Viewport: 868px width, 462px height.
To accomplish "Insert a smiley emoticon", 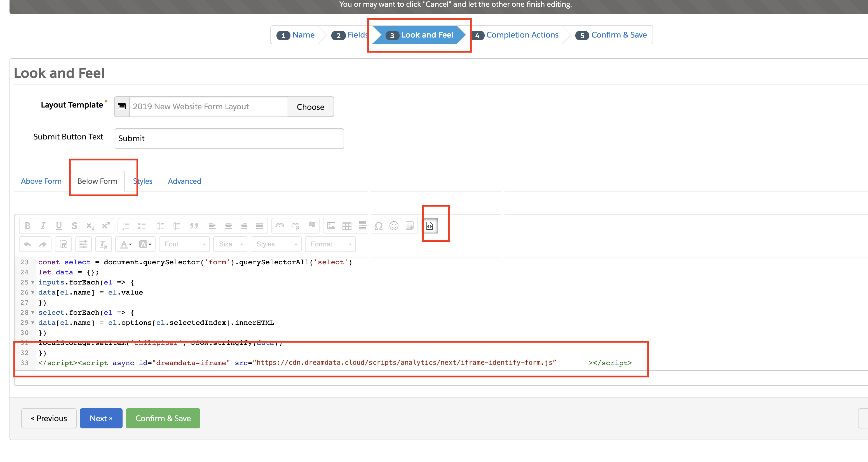I will (x=394, y=226).
